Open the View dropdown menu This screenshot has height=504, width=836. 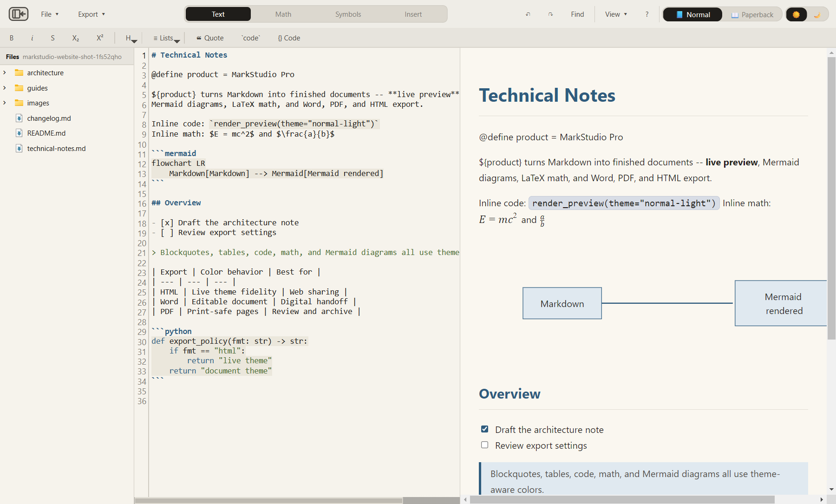click(616, 14)
